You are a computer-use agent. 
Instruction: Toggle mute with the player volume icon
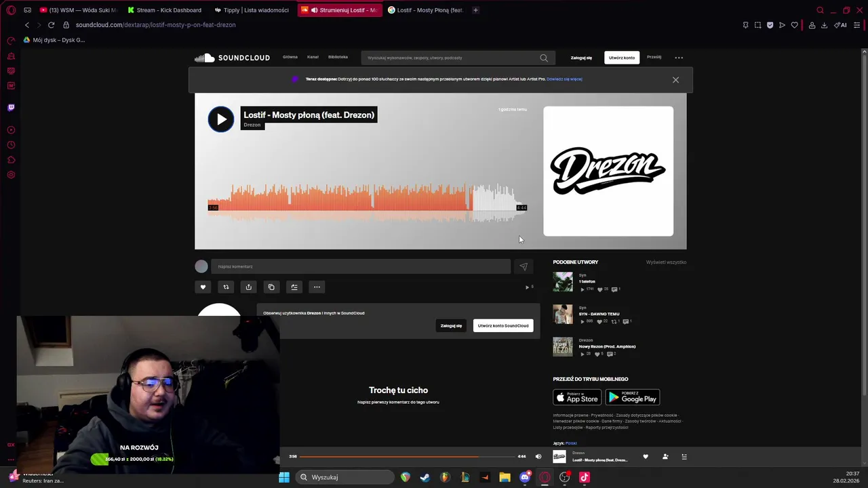pos(538,457)
